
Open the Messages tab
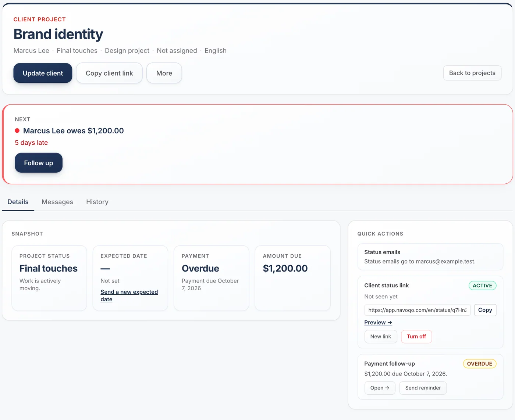pos(57,202)
